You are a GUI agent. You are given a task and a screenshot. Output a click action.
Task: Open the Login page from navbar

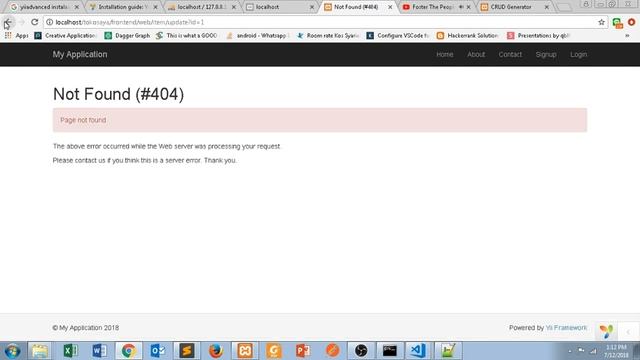tap(578, 54)
